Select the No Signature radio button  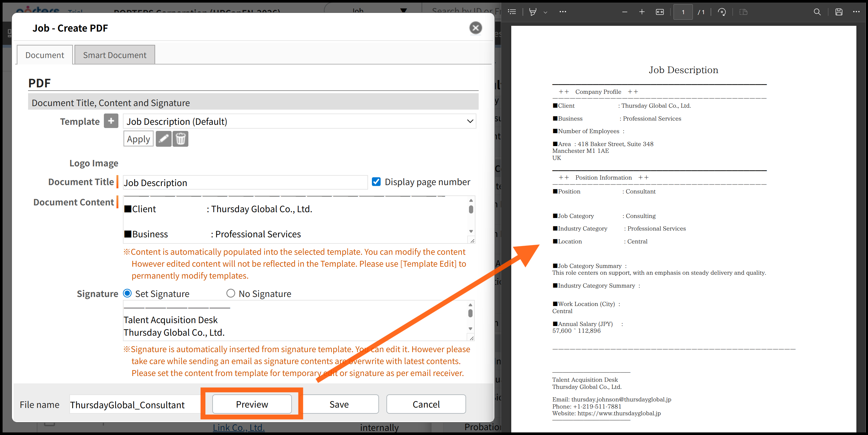coord(231,293)
